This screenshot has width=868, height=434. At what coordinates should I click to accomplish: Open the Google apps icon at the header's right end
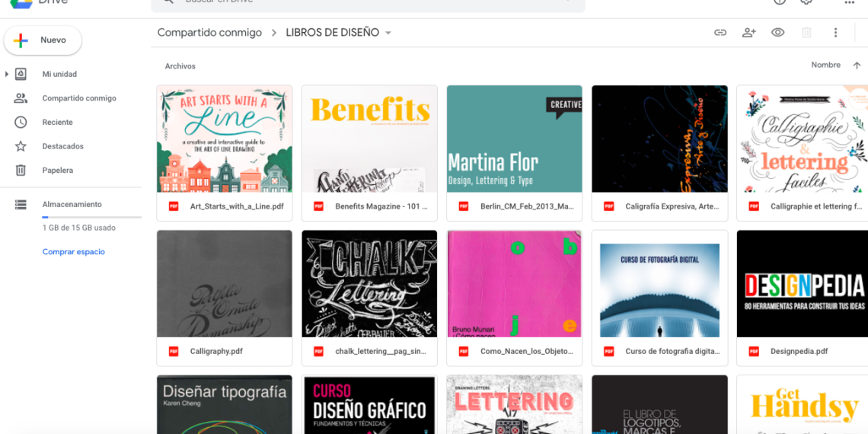pyautogui.click(x=849, y=3)
